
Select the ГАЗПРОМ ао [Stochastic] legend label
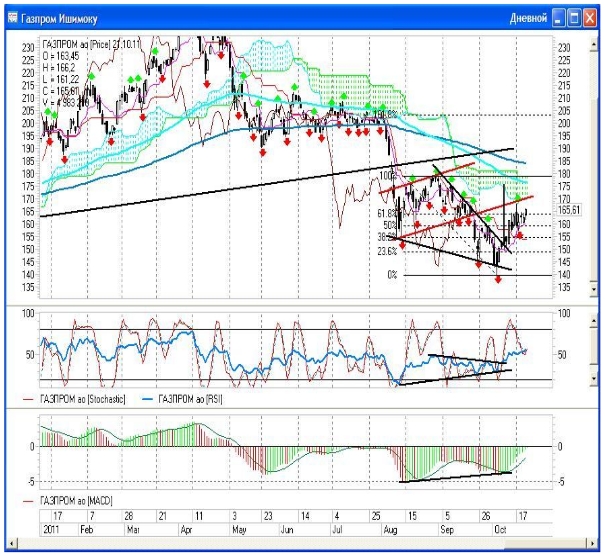click(x=83, y=399)
